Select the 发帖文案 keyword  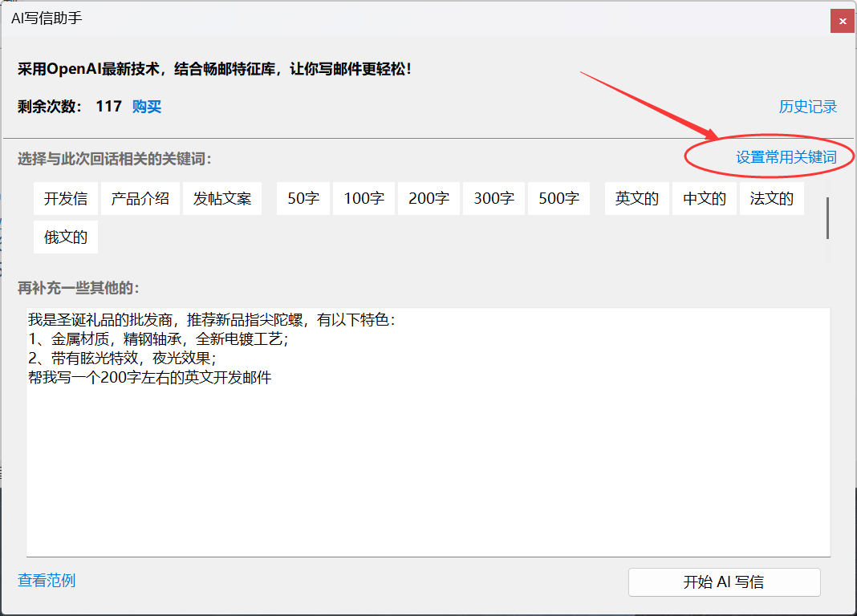222,198
